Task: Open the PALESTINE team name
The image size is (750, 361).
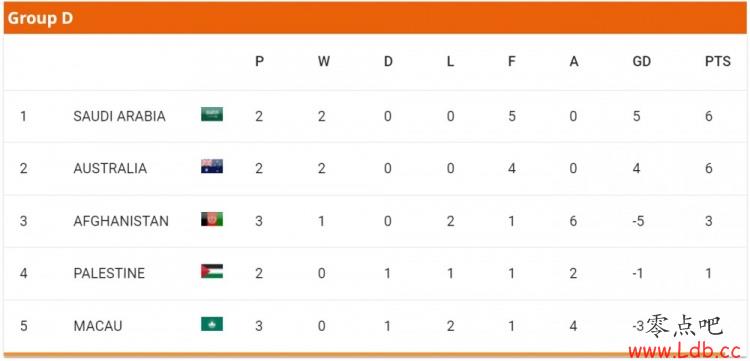Action: pyautogui.click(x=109, y=273)
